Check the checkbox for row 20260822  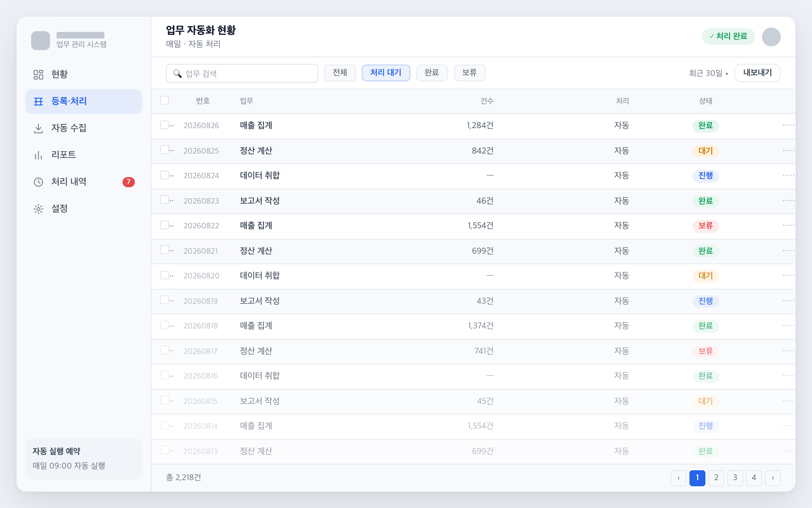point(165,225)
